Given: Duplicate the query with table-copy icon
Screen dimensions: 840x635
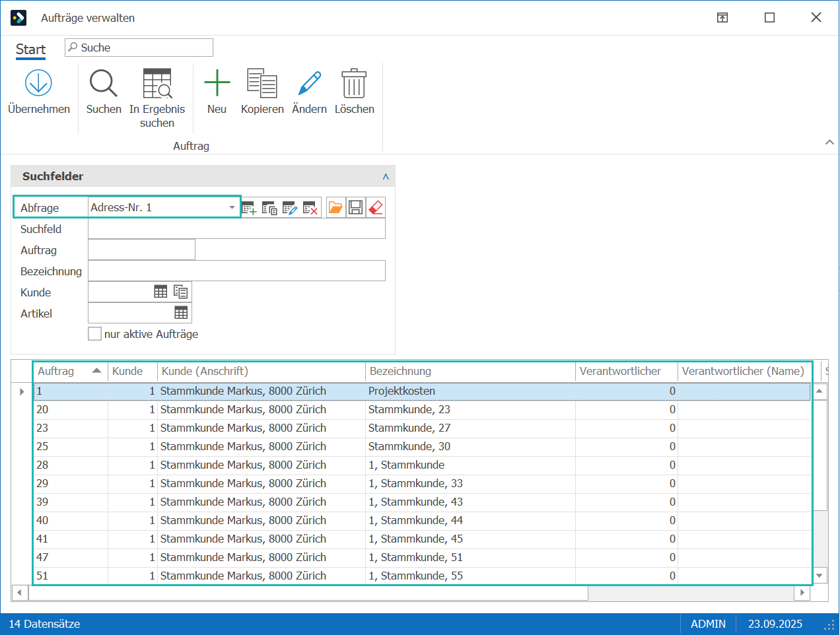Looking at the screenshot, I should click(x=269, y=208).
